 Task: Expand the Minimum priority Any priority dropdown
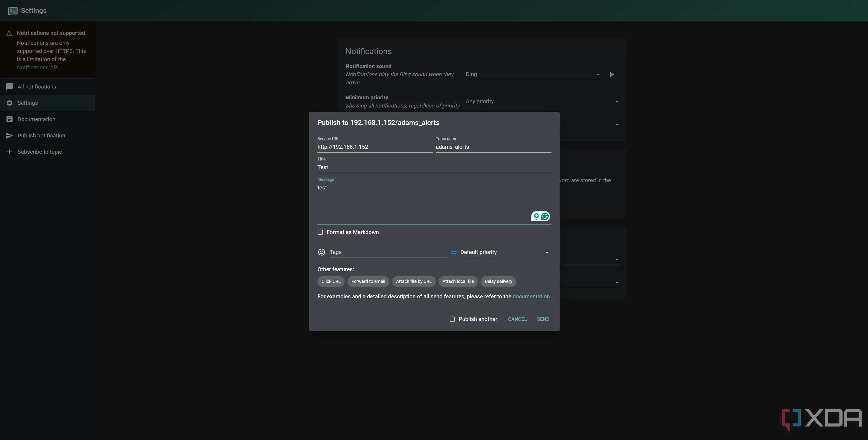[x=543, y=101]
